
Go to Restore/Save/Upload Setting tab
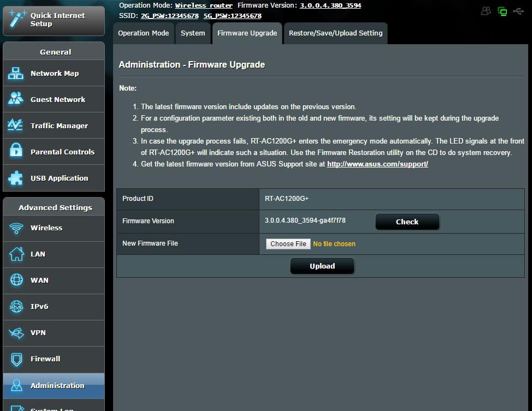335,33
